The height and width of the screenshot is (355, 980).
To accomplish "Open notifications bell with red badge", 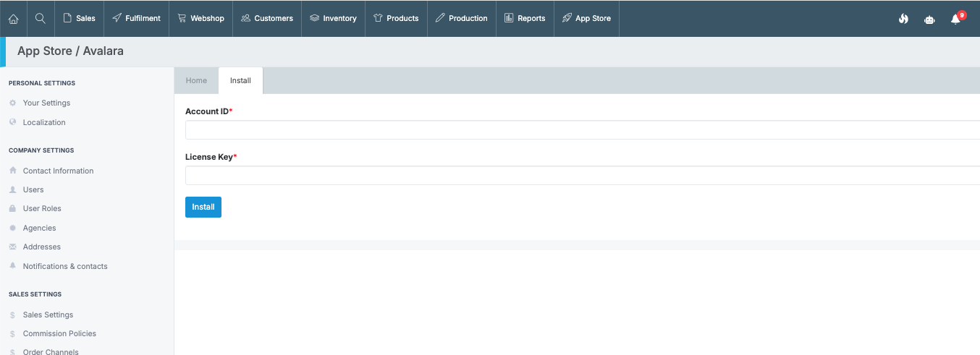I will tap(956, 19).
